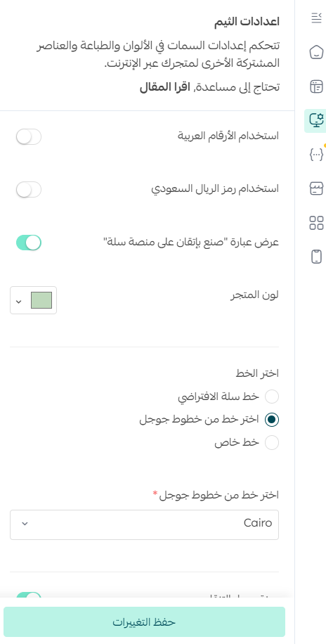Choose اختر خط من خطوط جوجل radio
Image resolution: width=326 pixels, height=644 pixels.
(x=272, y=420)
